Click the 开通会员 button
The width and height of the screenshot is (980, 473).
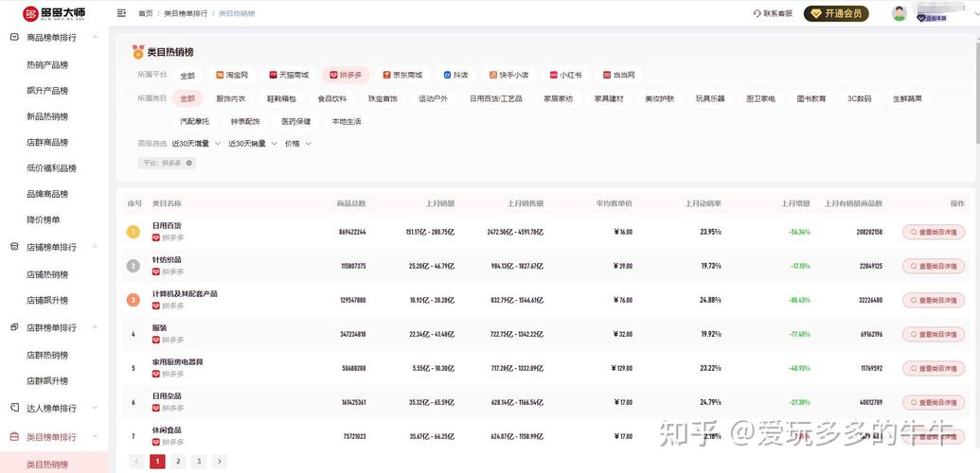click(x=836, y=13)
